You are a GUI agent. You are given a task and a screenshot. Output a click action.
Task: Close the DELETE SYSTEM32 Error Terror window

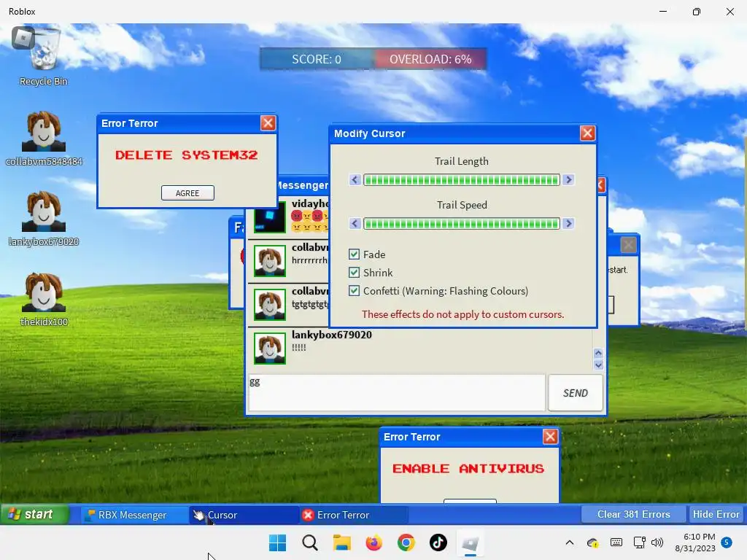268,122
